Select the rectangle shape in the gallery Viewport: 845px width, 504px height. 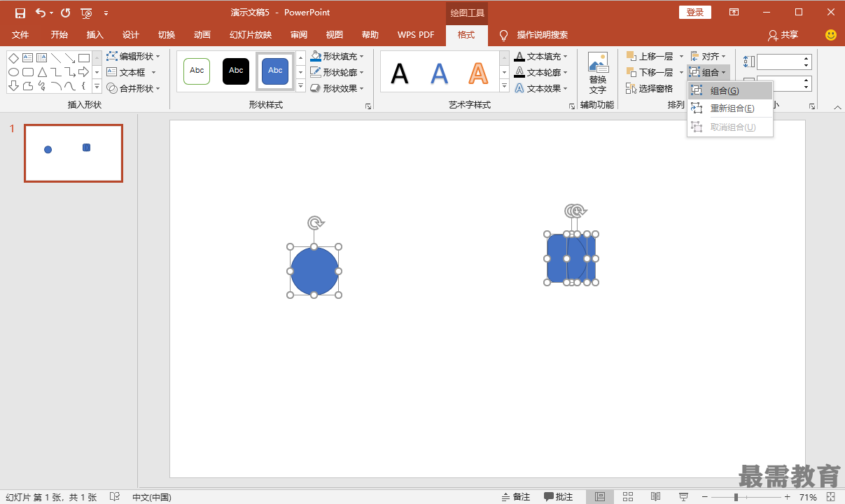coord(84,58)
